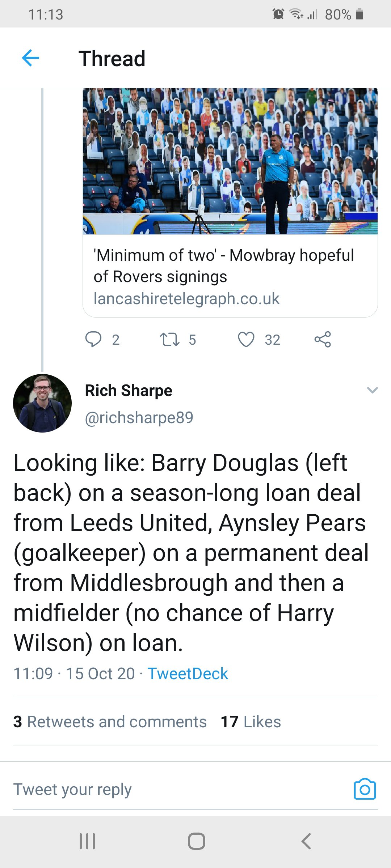Image resolution: width=391 pixels, height=868 pixels.
Task: Tap the retweet icon with 5 retweets
Action: [x=170, y=340]
